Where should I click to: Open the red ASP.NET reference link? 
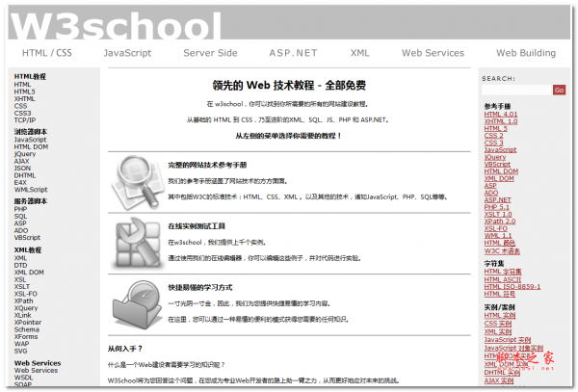point(498,200)
